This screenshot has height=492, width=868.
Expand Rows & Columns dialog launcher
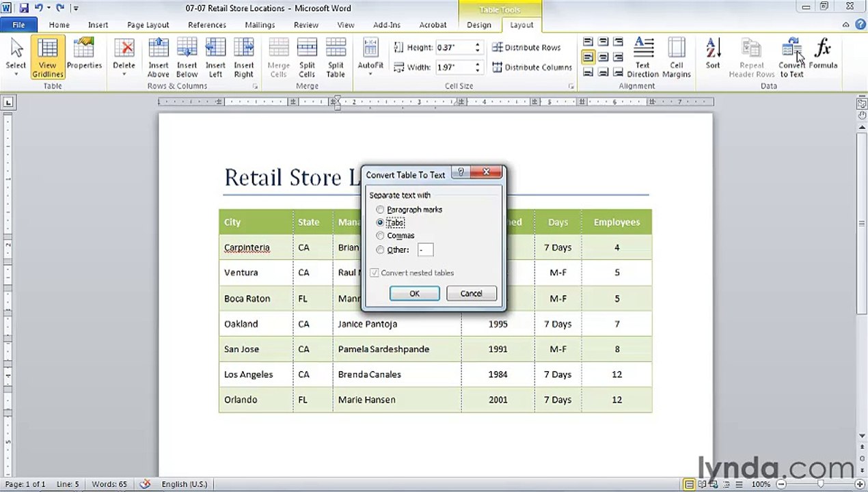255,87
